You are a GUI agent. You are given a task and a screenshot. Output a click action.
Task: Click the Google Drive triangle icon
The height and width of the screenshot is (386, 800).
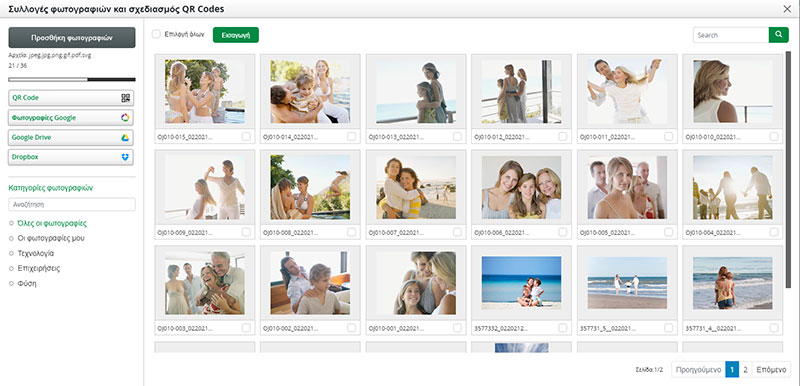pyautogui.click(x=125, y=138)
